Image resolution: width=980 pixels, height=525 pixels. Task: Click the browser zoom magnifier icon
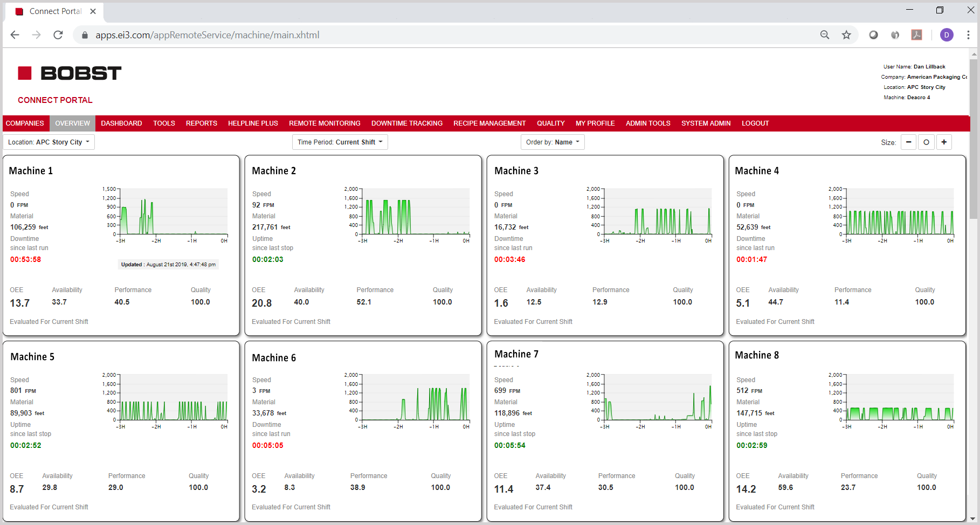[825, 35]
